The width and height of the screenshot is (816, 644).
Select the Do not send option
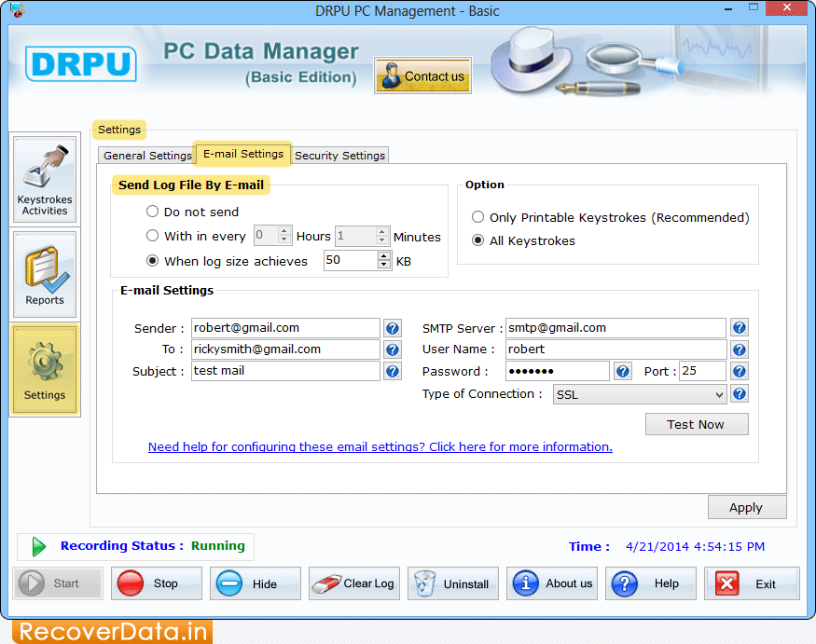click(153, 212)
